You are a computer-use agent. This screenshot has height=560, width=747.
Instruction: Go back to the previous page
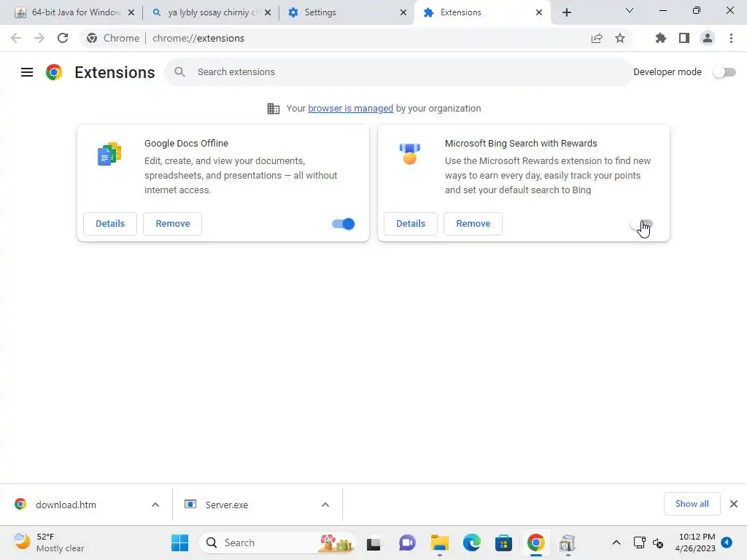(16, 38)
